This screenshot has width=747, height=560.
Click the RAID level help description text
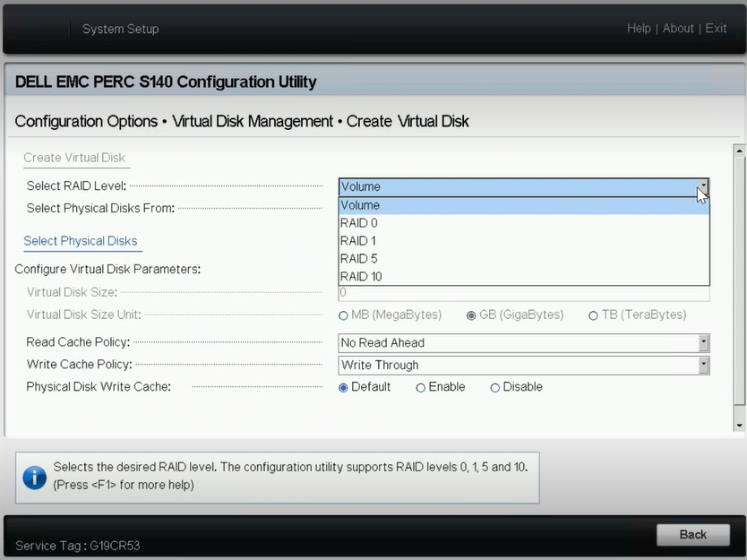pyautogui.click(x=290, y=476)
